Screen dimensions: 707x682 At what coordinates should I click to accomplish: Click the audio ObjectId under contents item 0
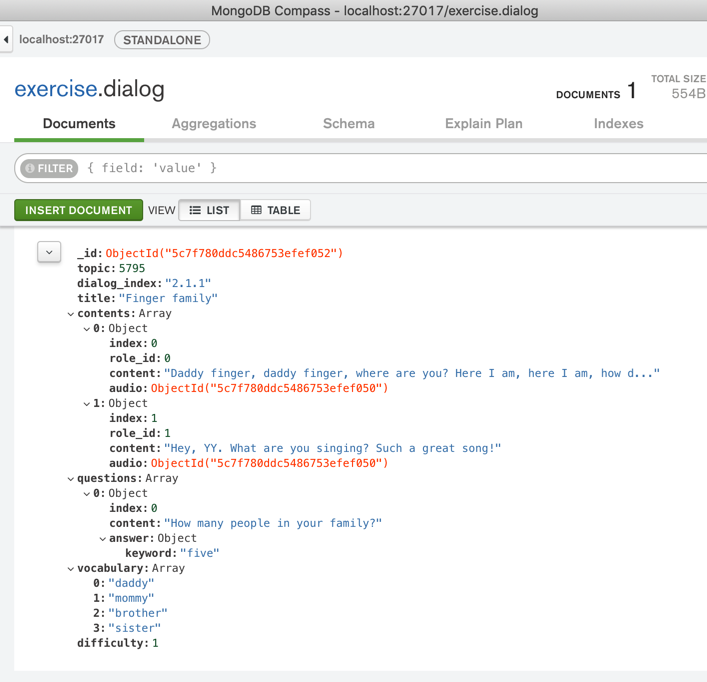[270, 388]
